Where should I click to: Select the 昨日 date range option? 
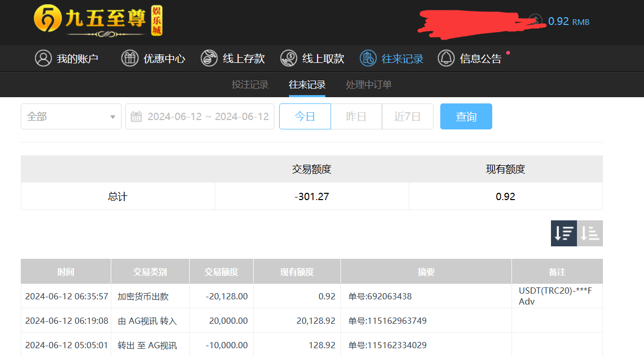(x=356, y=116)
